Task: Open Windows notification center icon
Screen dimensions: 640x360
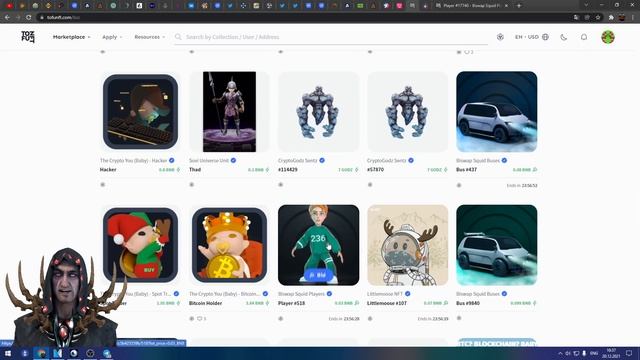Action: (x=629, y=353)
